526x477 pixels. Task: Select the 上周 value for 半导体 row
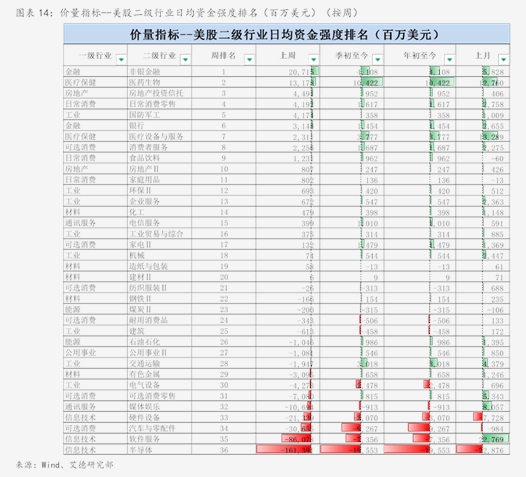coord(288,450)
